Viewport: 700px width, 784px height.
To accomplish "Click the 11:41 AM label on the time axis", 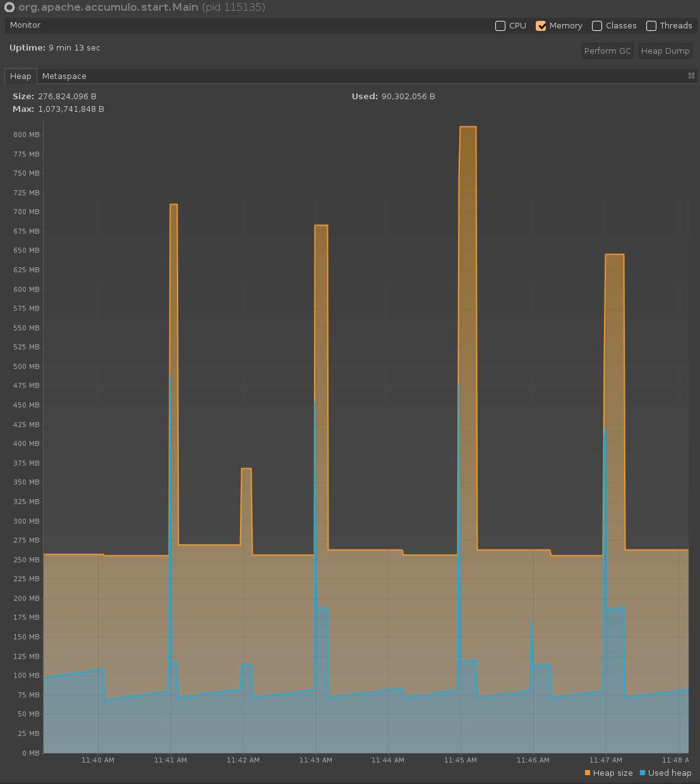I will pyautogui.click(x=171, y=760).
